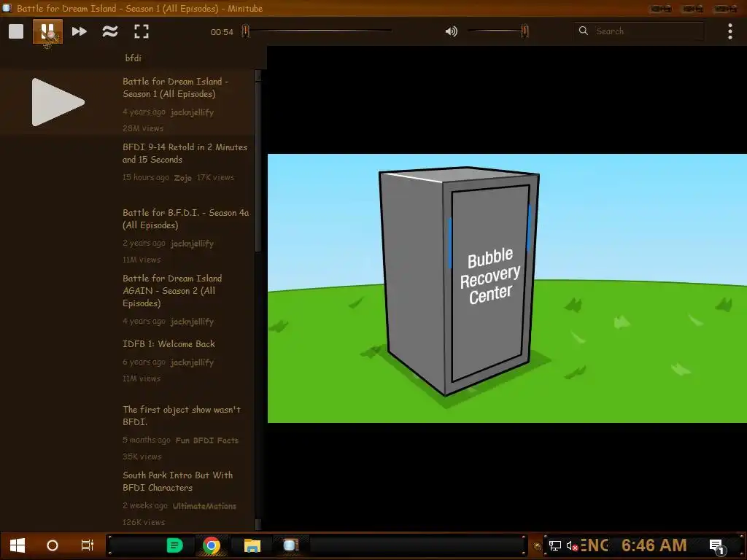Click 35K views under first object show
Viewport: 747px width, 560px height.
coord(142,456)
